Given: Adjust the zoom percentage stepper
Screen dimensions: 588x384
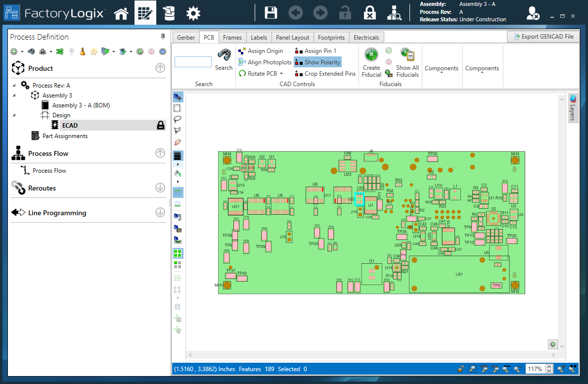Looking at the screenshot, I should click(549, 369).
